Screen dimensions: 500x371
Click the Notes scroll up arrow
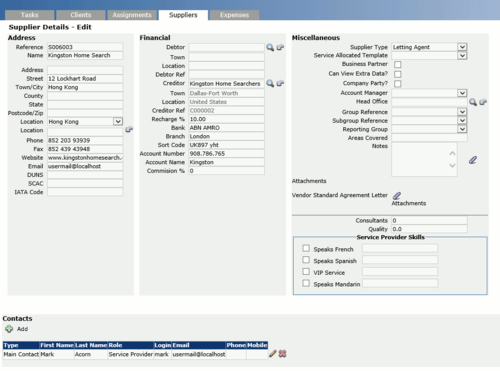point(452,153)
